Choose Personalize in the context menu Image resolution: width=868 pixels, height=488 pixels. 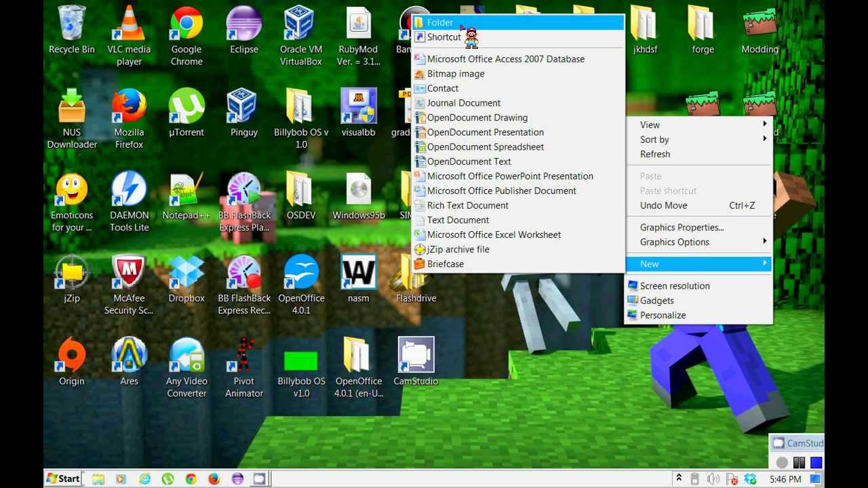point(698,315)
